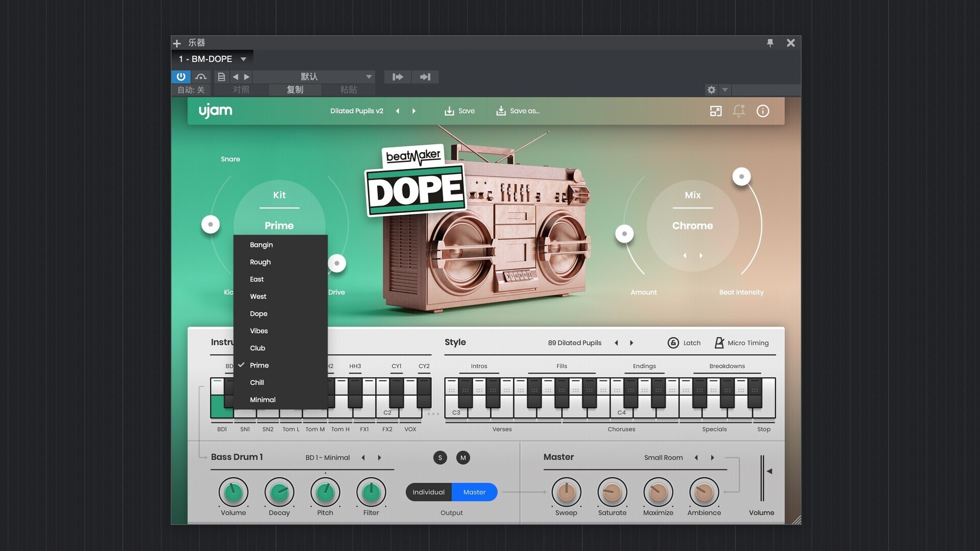Click the Filter knob
The image size is (980, 551).
point(371,492)
